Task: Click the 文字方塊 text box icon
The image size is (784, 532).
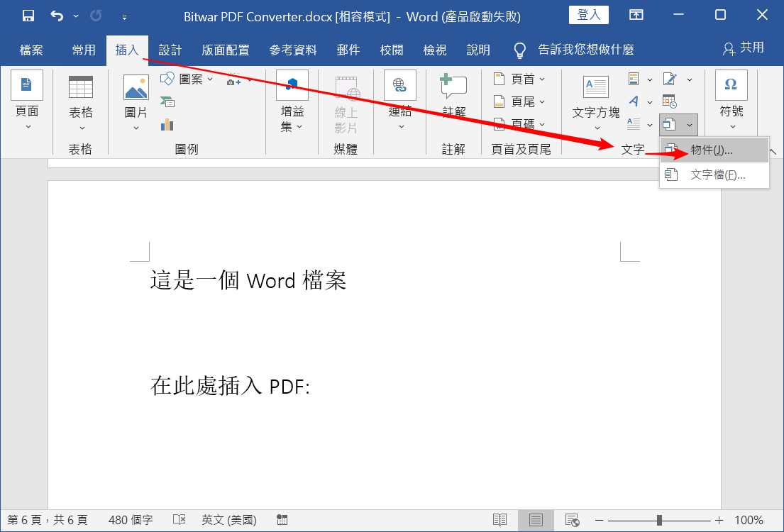Action: tap(596, 87)
